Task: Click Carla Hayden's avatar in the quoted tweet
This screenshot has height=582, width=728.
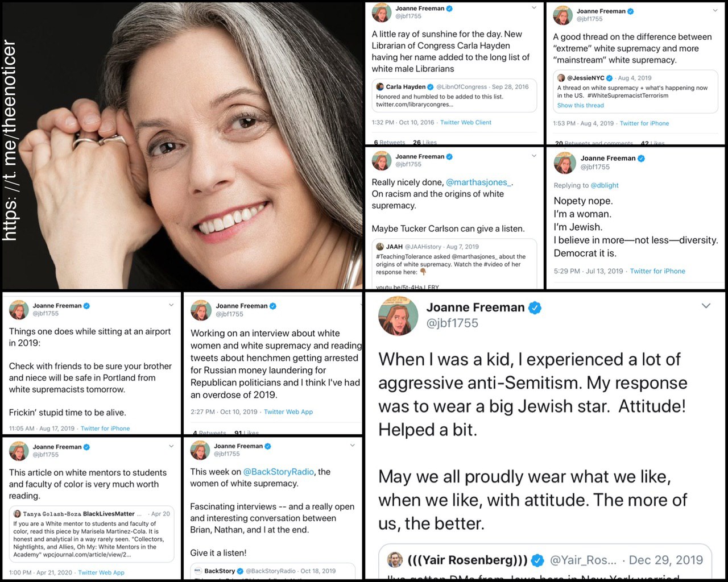Action: coord(380,87)
